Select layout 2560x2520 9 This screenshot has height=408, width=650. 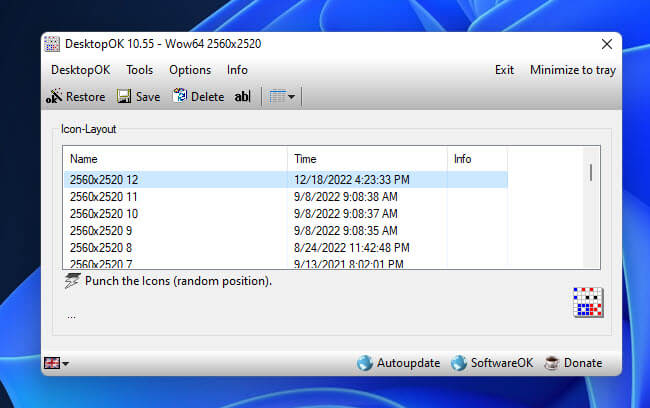(286, 231)
